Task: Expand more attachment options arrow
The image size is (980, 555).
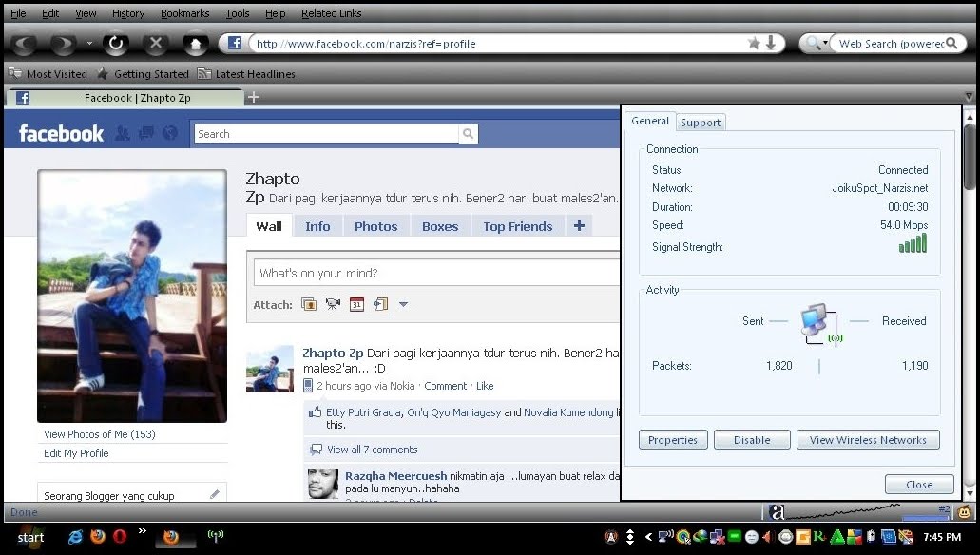Action: (x=403, y=304)
